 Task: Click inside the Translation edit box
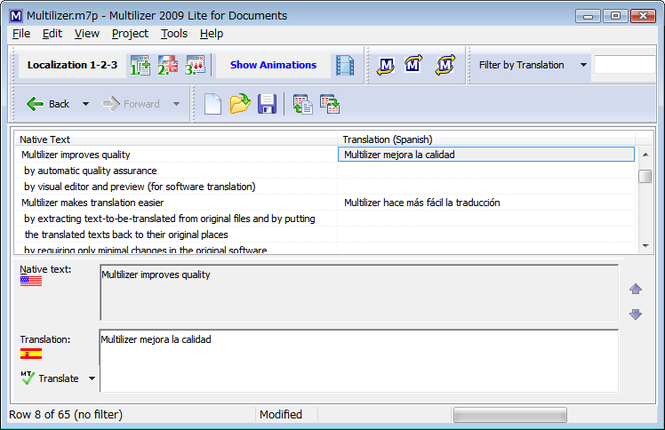point(359,361)
